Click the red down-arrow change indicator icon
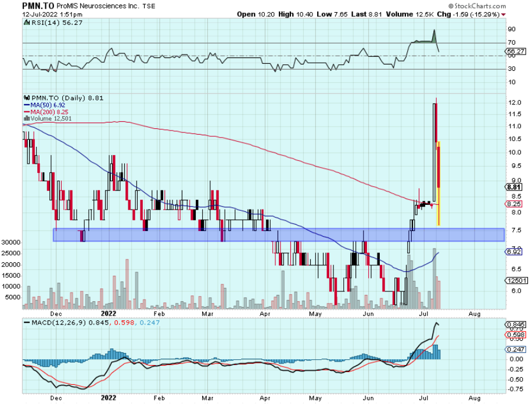532x404 pixels. point(504,15)
